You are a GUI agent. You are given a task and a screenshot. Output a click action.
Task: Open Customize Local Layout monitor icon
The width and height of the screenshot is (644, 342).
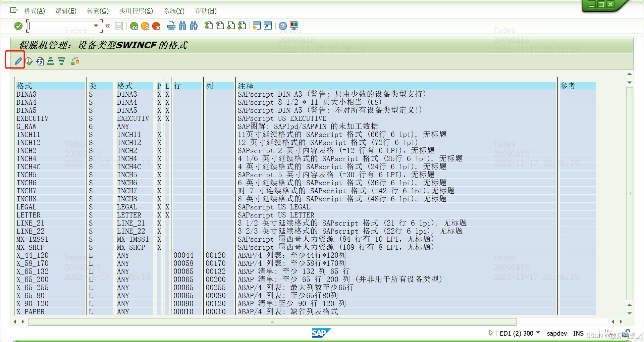(x=294, y=26)
